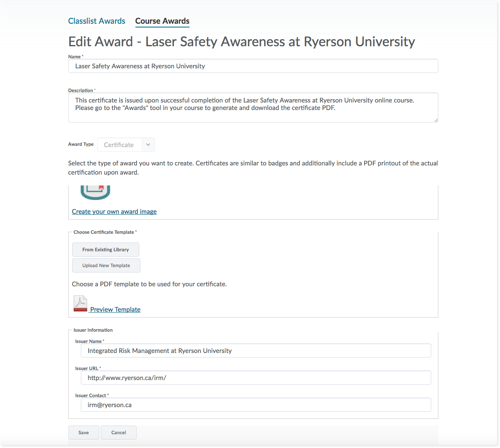The height and width of the screenshot is (448, 500).
Task: Click the Issuer URL input field
Action: point(256,378)
